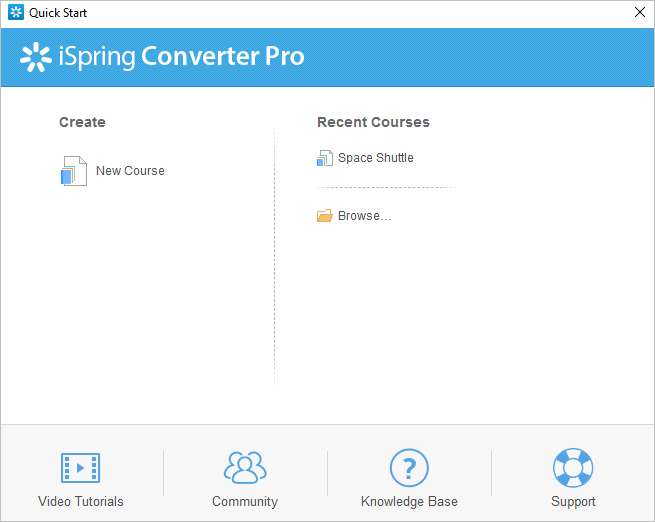Screen dimensions: 655x522
Task: Select the New Course label
Action: 130,171
